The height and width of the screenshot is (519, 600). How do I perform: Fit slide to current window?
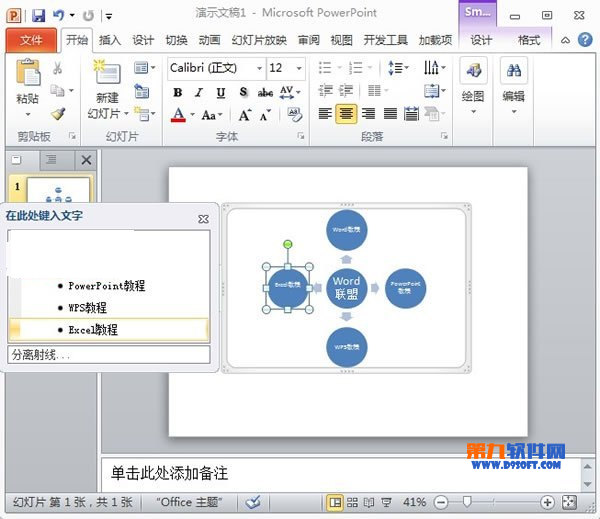tap(569, 502)
